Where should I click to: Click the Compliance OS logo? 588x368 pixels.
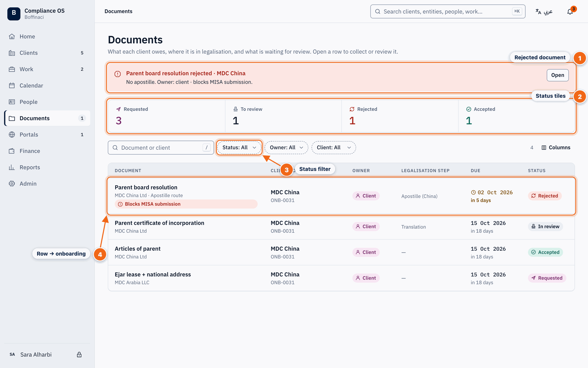tap(14, 13)
